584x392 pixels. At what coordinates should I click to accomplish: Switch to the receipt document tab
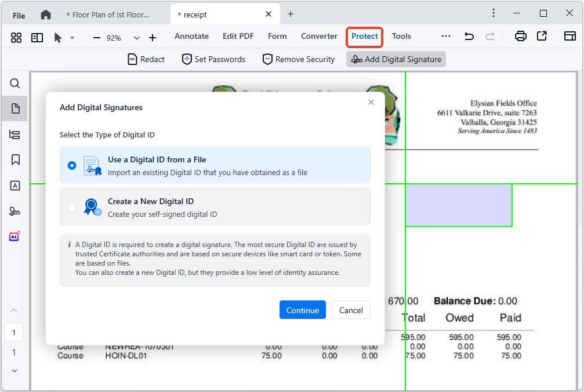click(220, 14)
